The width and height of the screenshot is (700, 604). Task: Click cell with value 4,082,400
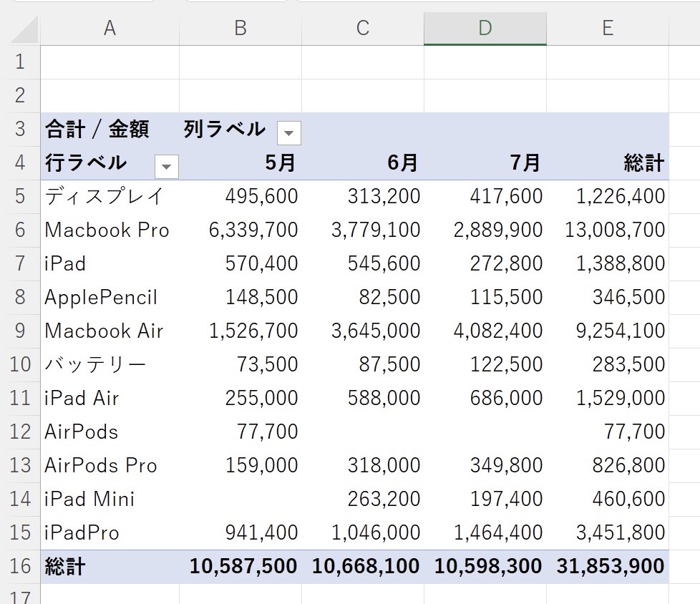(485, 331)
